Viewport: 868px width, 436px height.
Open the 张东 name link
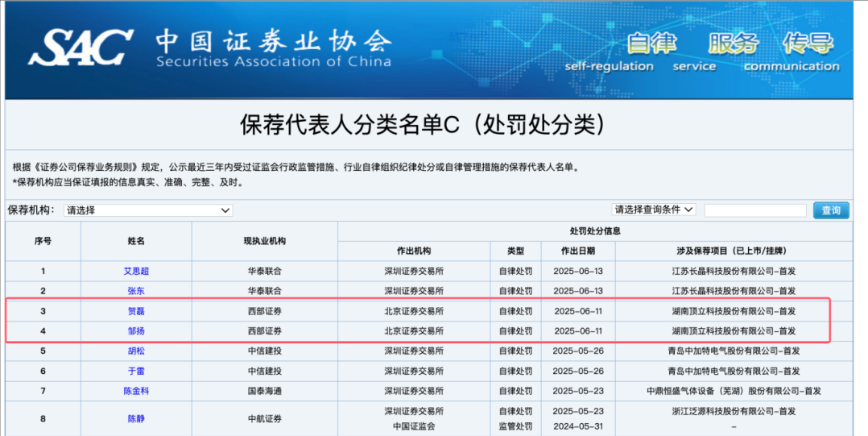136,291
